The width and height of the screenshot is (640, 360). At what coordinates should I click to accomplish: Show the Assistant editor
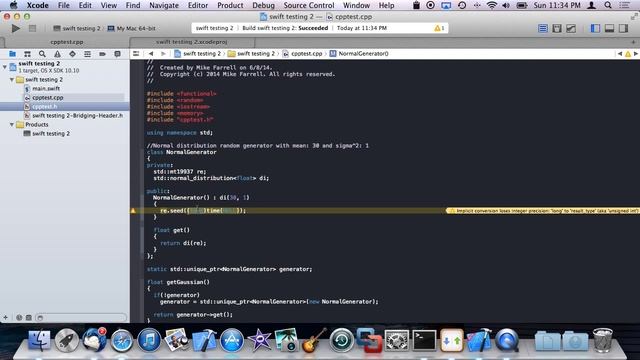coord(557,28)
